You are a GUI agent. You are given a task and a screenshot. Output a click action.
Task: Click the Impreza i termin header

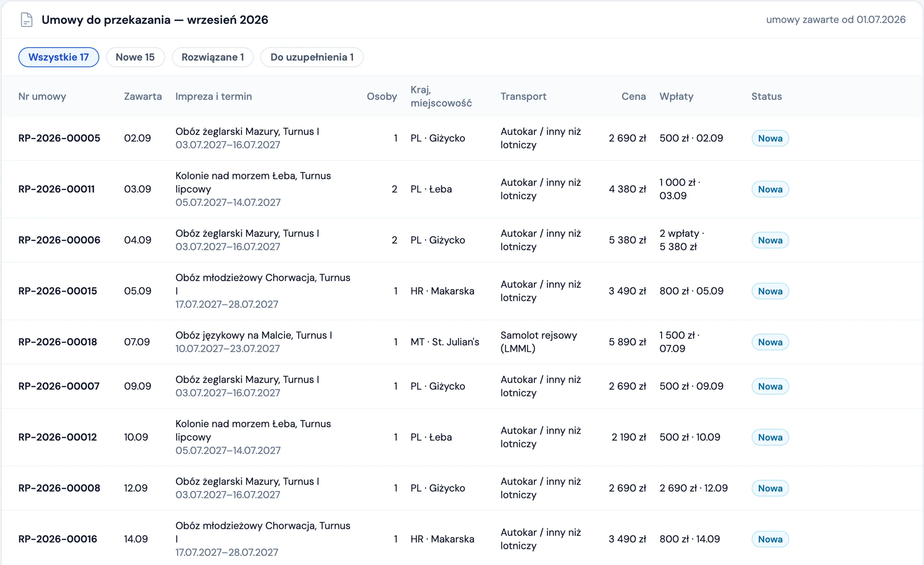pyautogui.click(x=213, y=96)
